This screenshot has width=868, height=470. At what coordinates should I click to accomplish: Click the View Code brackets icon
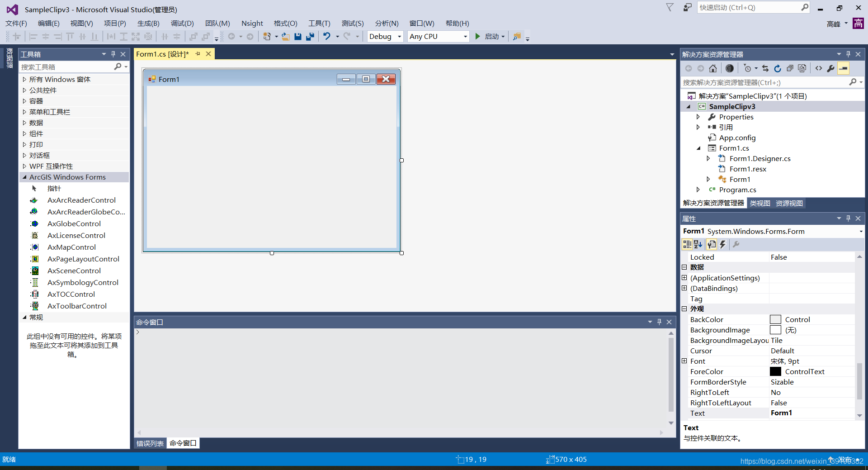click(x=819, y=68)
